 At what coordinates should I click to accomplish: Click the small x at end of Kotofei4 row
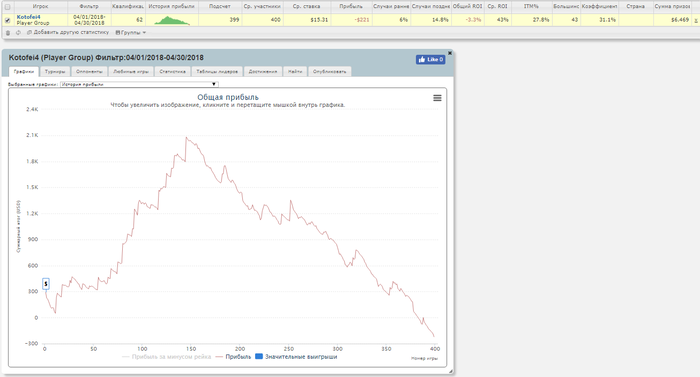[696, 21]
